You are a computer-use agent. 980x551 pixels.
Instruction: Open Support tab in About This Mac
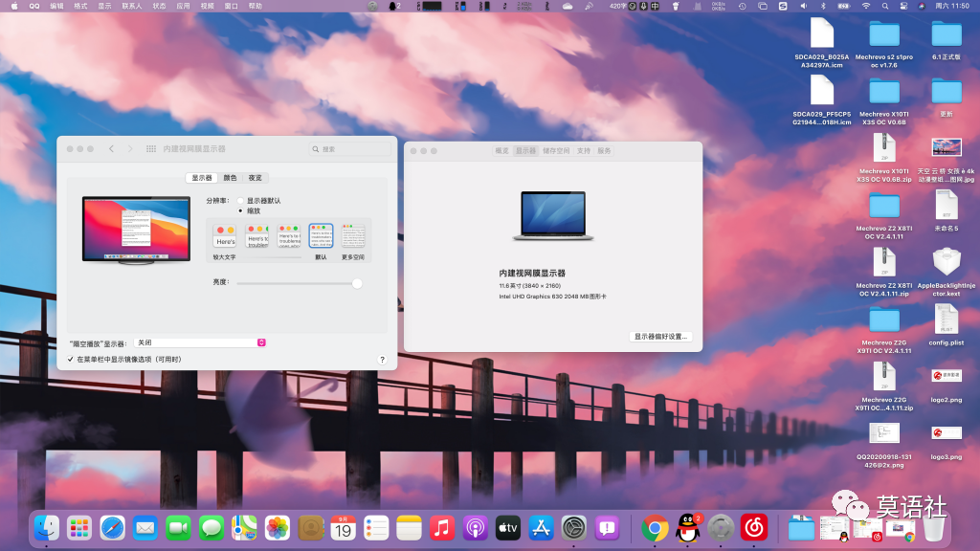583,150
